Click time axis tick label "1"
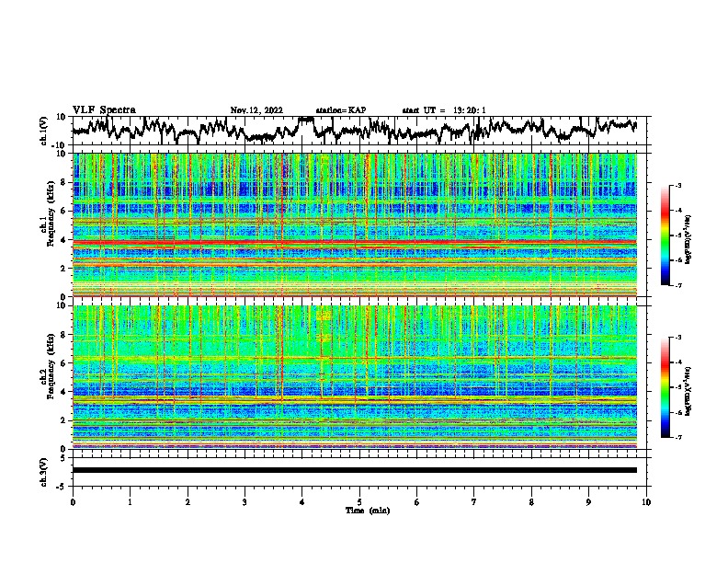728x563 pixels. 130,502
